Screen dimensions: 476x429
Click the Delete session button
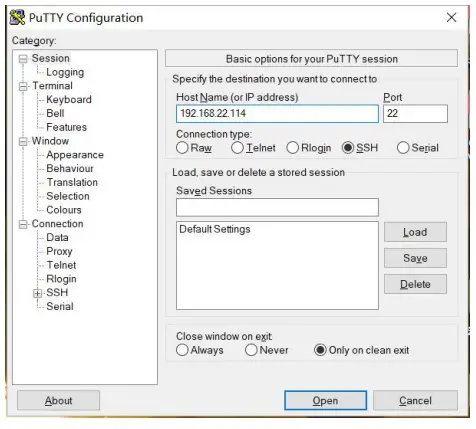415,284
